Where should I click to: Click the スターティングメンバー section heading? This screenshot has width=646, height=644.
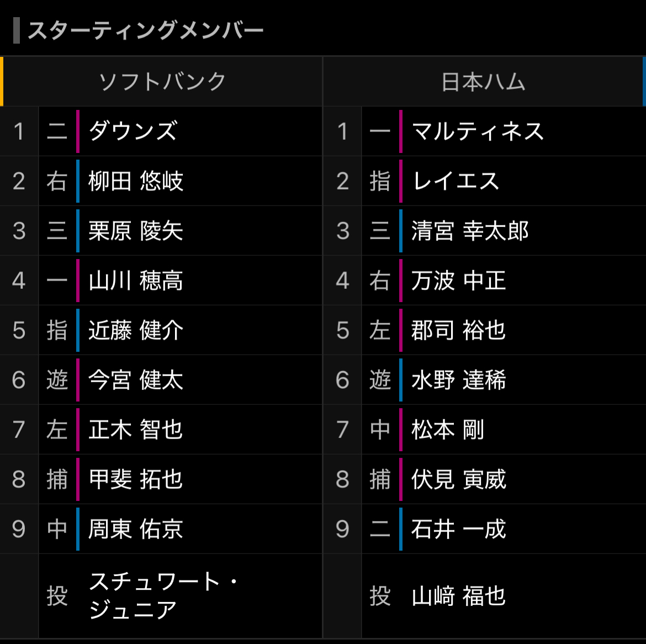point(146,30)
